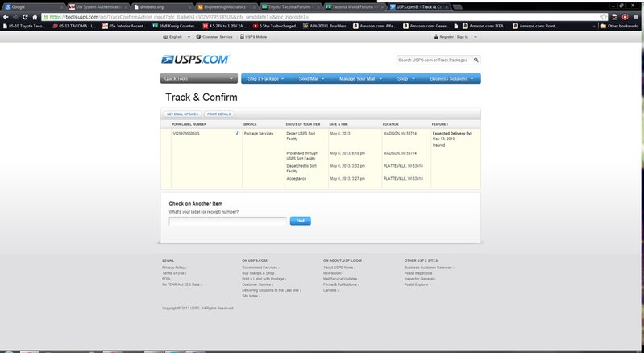Expand the Register / Sign In dropdown
This screenshot has width=644, height=353.
tap(455, 37)
